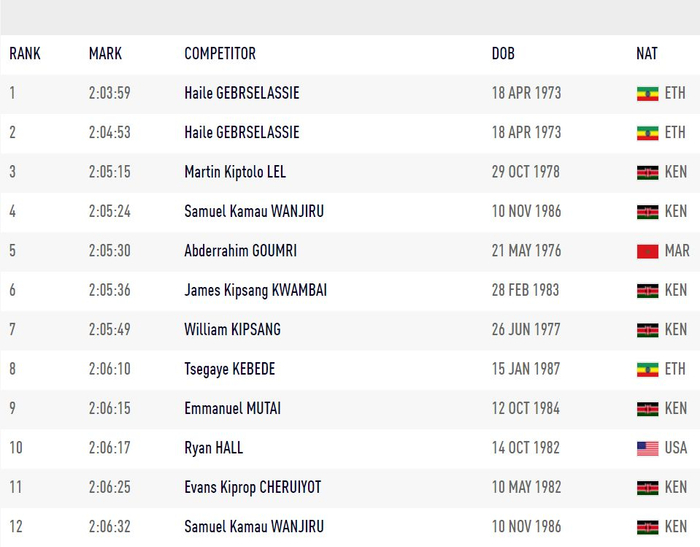Click the Kenya flag in Martin Lel's row
This screenshot has height=547, width=700.
pos(647,172)
